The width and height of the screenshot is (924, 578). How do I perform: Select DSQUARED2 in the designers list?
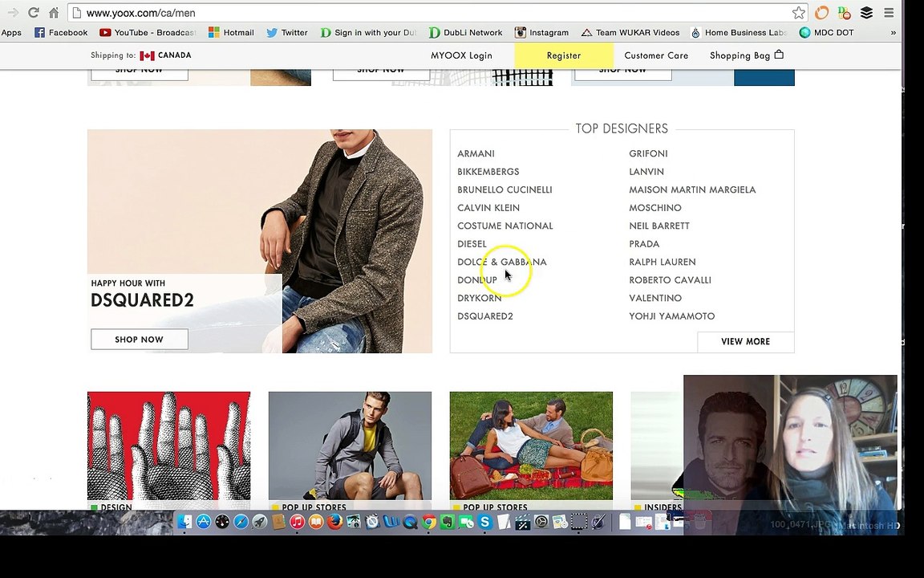click(485, 316)
